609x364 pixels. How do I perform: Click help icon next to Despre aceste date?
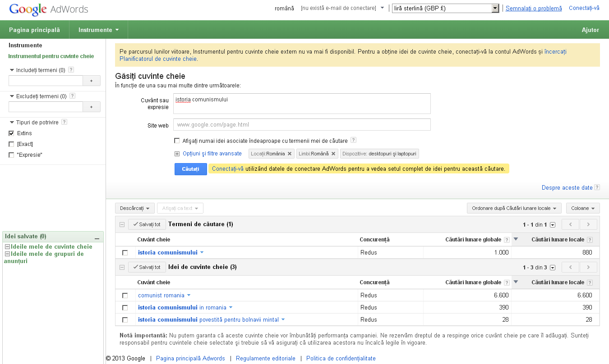click(x=597, y=187)
